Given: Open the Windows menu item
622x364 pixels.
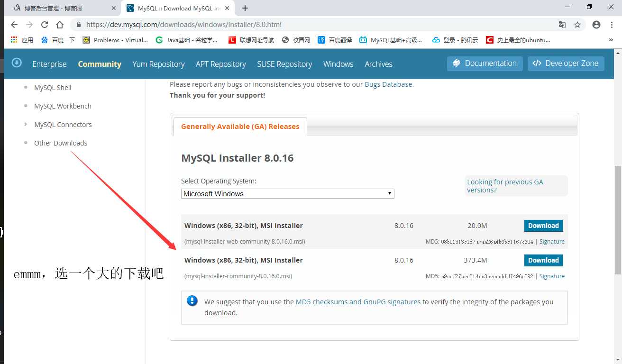Looking at the screenshot, I should [x=338, y=64].
